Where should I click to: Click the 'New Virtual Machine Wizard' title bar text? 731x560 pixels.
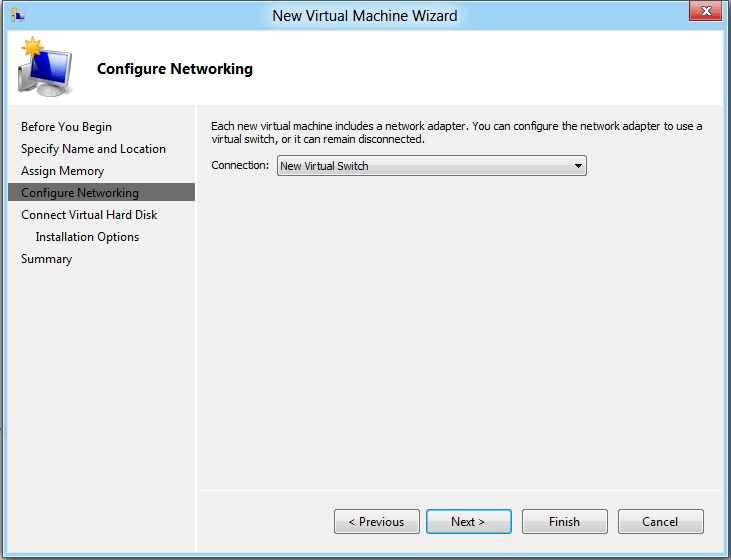click(365, 15)
